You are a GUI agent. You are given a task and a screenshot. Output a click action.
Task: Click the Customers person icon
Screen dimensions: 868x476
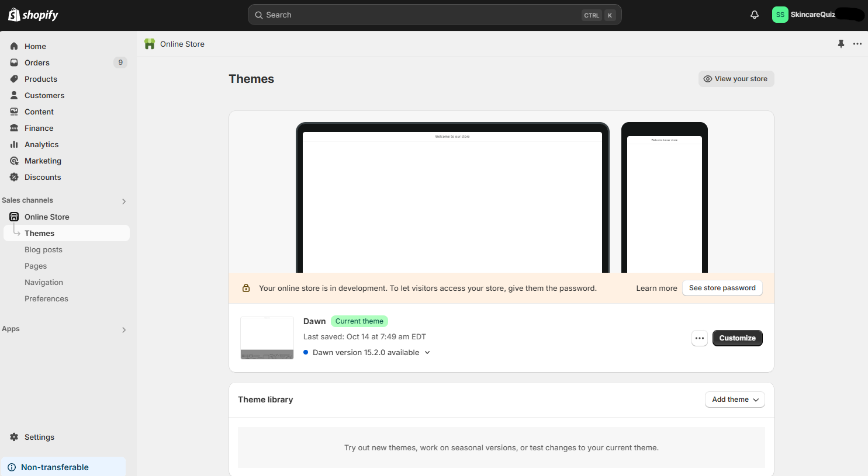point(14,95)
